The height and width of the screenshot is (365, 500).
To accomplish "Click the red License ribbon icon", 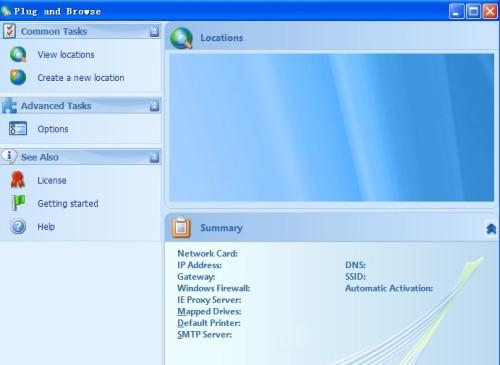I will click(18, 180).
